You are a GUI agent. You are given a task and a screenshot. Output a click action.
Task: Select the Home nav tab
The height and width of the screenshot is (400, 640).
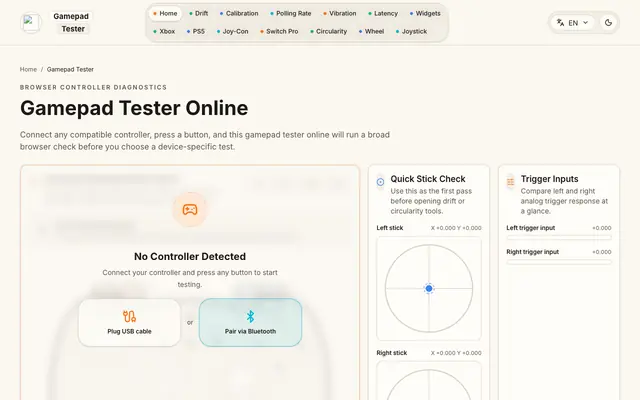coord(165,13)
